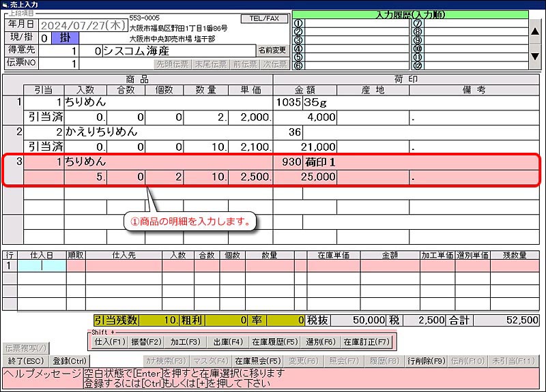Screen dimensions: 546x392
Task: Select 振替(F2) in Shift toolbar
Action: (147, 342)
